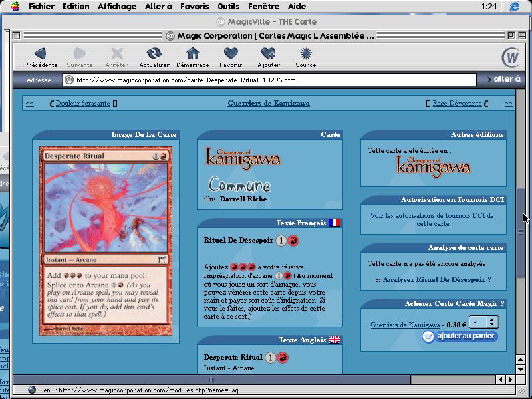Click Analyser Rituel De Désespoir link
Viewport: 532px width, 399px height.
pos(437,279)
